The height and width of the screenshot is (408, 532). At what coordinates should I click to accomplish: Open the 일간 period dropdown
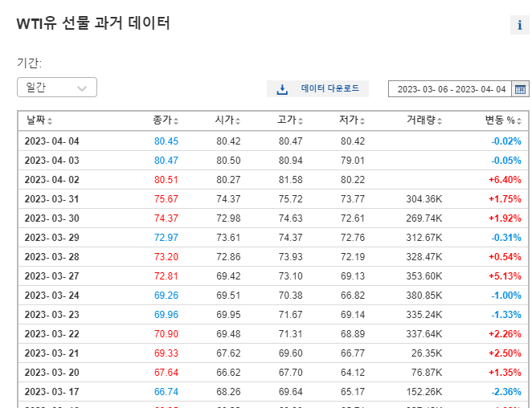pyautogui.click(x=57, y=88)
